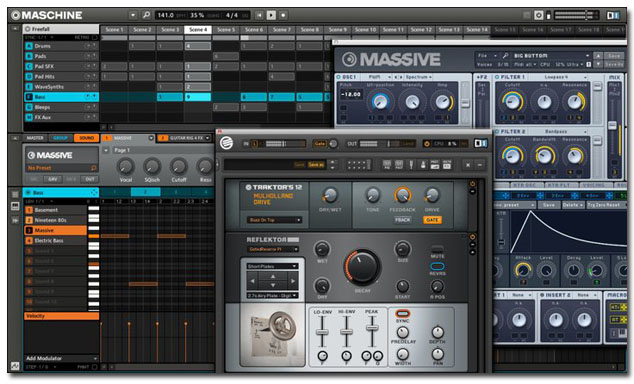Viewport: 634px width, 384px height.
Task: Click the audio engine icon in Maschine header
Action: (x=539, y=15)
